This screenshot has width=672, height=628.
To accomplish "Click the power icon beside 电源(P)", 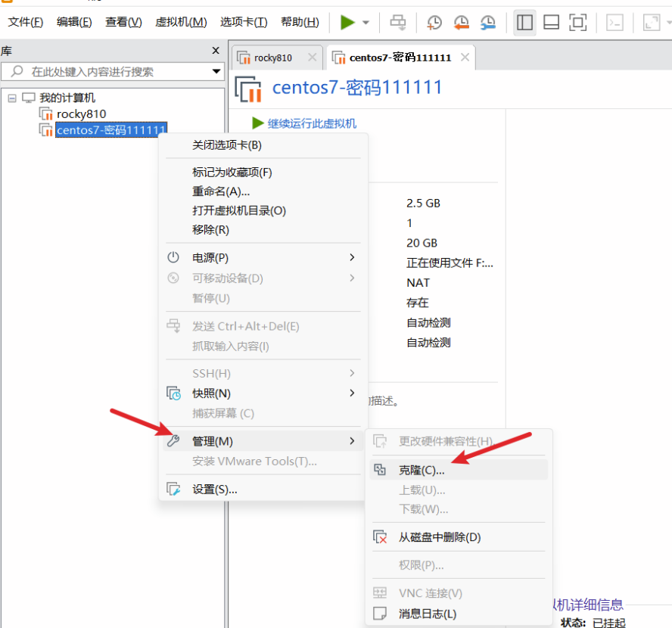I will pyautogui.click(x=173, y=257).
